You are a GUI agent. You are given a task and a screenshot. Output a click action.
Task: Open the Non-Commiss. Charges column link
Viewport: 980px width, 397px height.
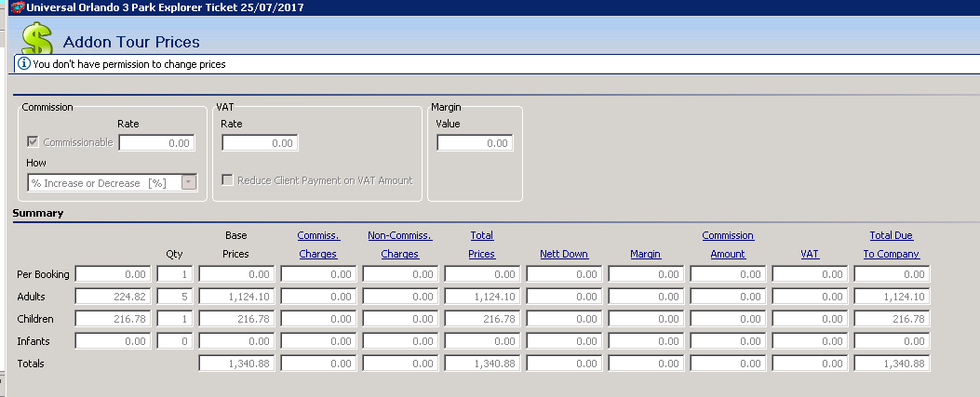400,245
